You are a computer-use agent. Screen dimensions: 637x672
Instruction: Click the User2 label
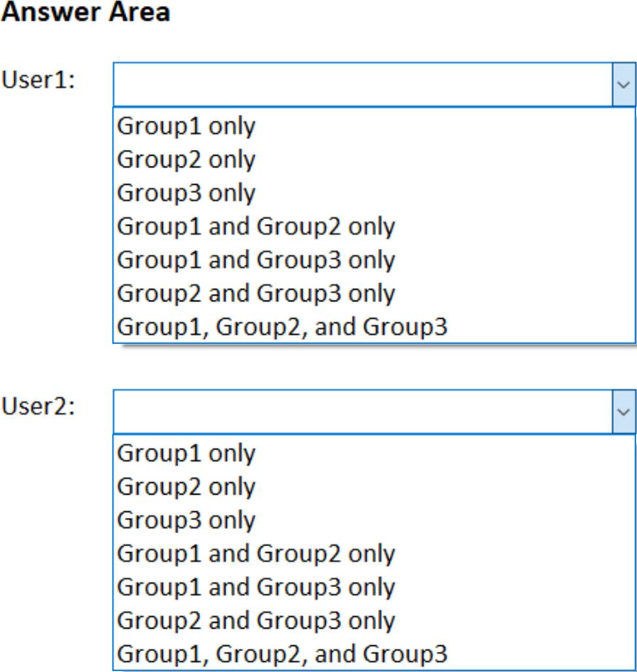(38, 406)
